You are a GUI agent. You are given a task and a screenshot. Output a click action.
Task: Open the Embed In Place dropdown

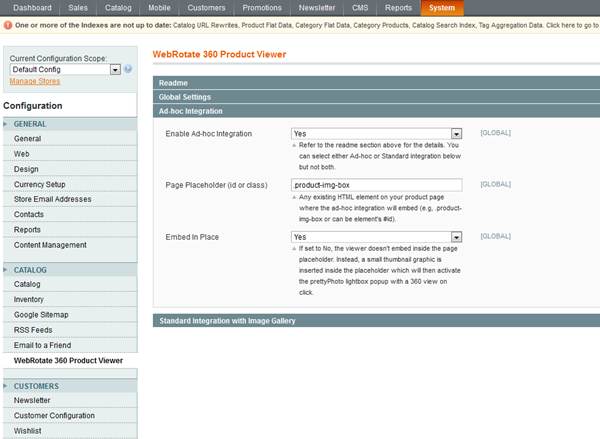(x=376, y=237)
